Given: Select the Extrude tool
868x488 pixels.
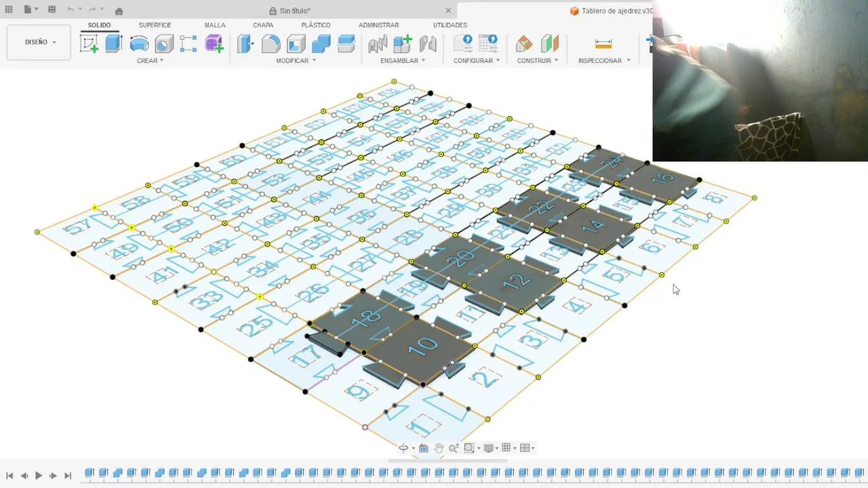Looking at the screenshot, I should [113, 43].
